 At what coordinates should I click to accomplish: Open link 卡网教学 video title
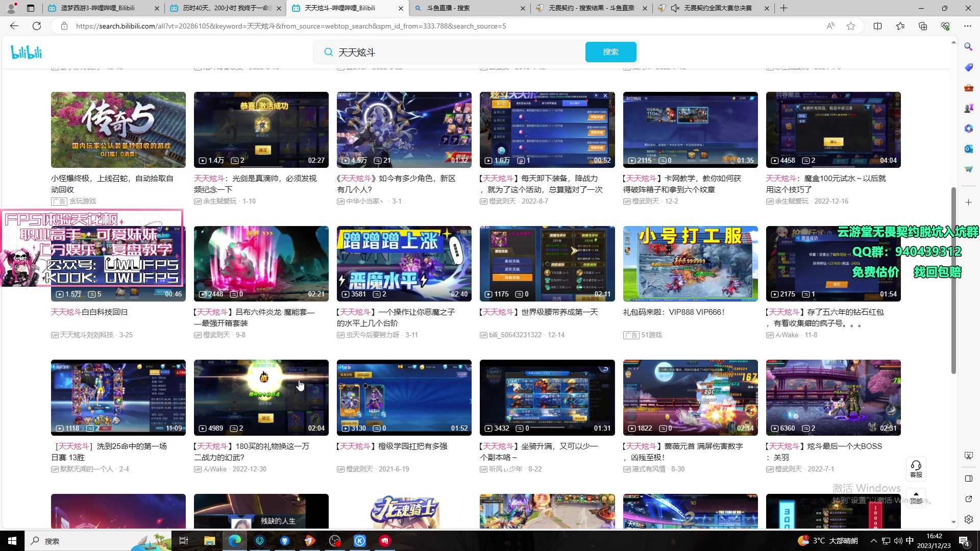tap(682, 184)
